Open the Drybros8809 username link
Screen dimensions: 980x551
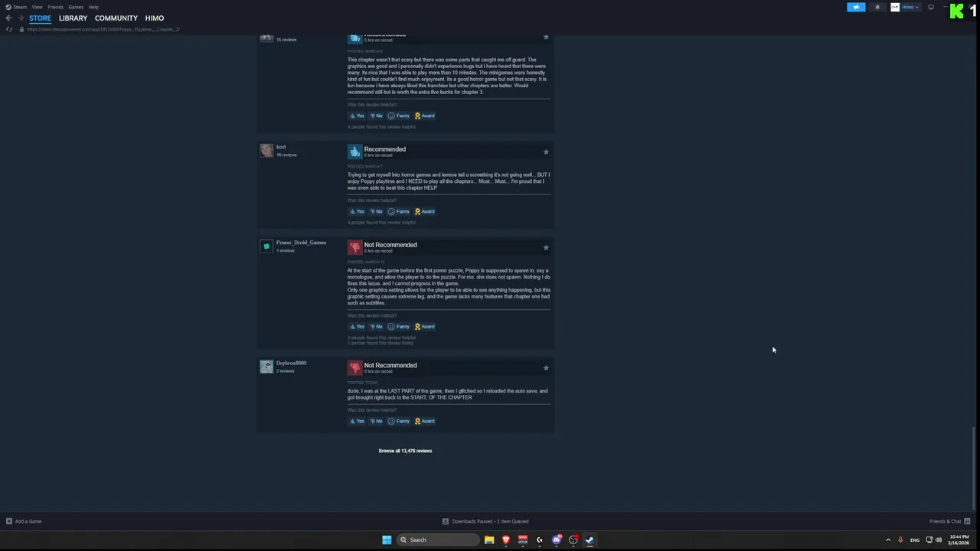click(291, 363)
